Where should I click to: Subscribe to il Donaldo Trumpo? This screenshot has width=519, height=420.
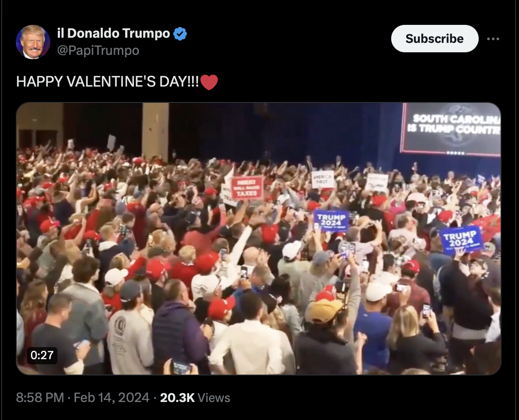tap(435, 39)
